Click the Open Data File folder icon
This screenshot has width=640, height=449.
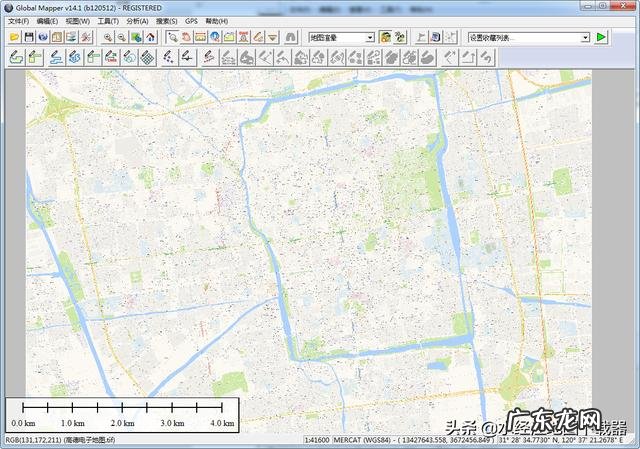[x=14, y=37]
